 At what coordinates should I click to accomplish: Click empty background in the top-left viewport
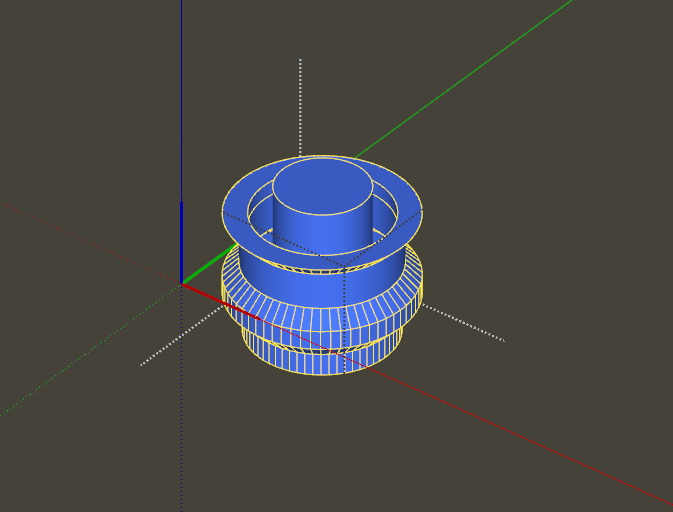[70, 80]
